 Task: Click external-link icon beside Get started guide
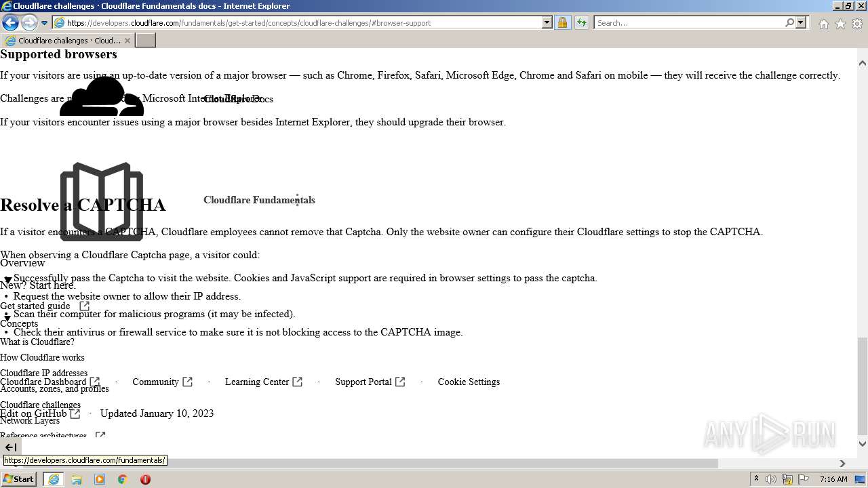(x=84, y=306)
